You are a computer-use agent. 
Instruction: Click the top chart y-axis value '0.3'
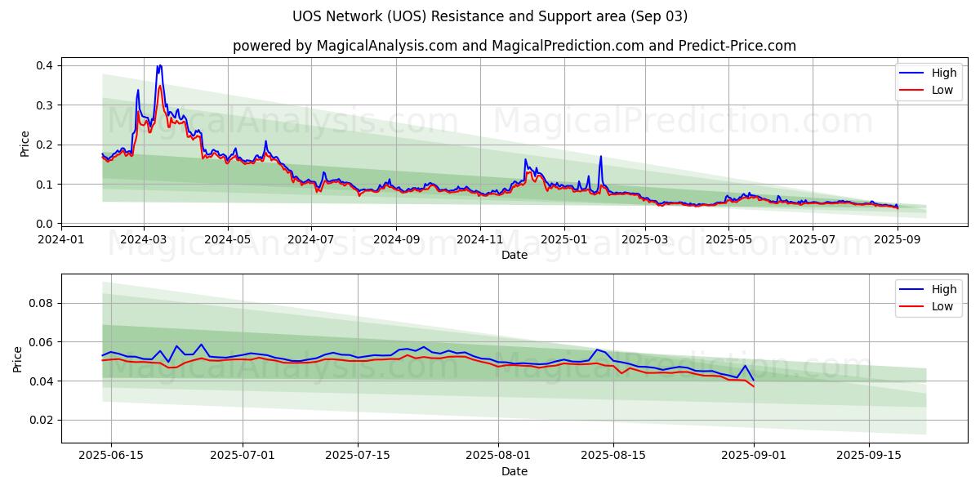point(44,105)
